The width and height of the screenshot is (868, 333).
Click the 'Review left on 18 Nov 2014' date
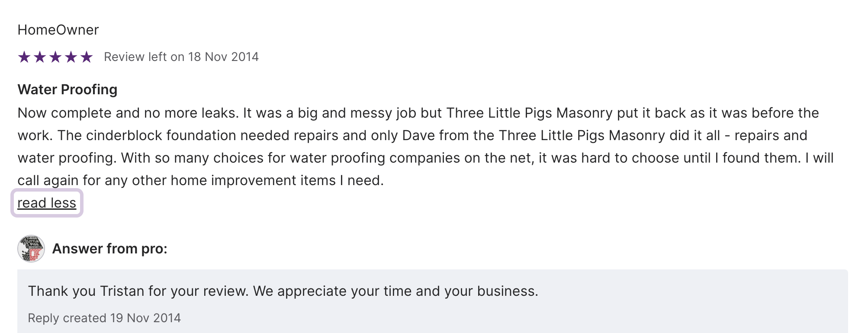(x=181, y=57)
